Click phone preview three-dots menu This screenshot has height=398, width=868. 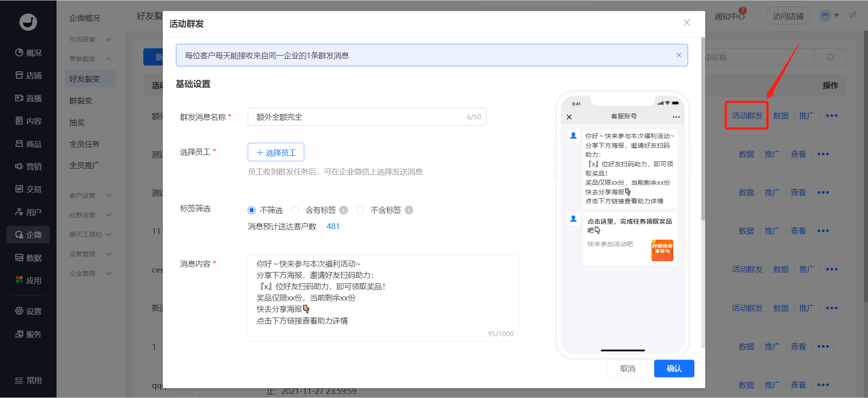[676, 117]
